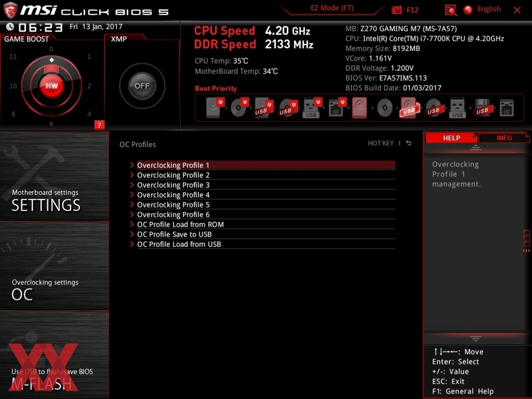The image size is (532, 399).
Task: Select the UEFI USB hard disk boot icon
Action: point(264,108)
